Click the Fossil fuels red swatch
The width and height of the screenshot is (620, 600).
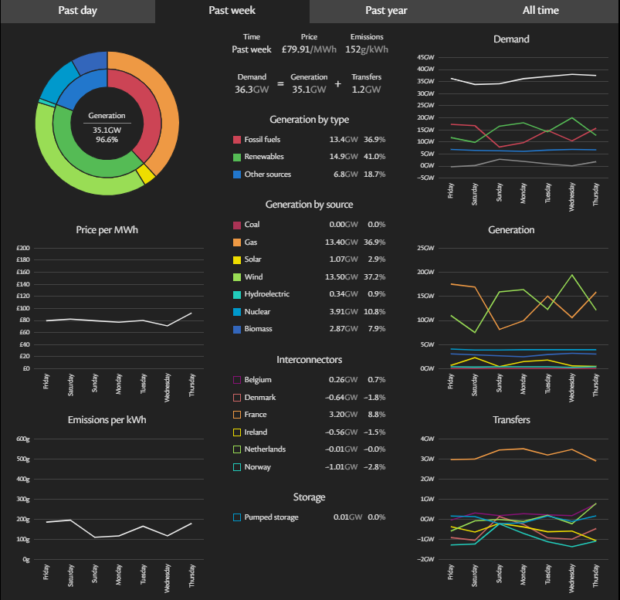(x=237, y=140)
